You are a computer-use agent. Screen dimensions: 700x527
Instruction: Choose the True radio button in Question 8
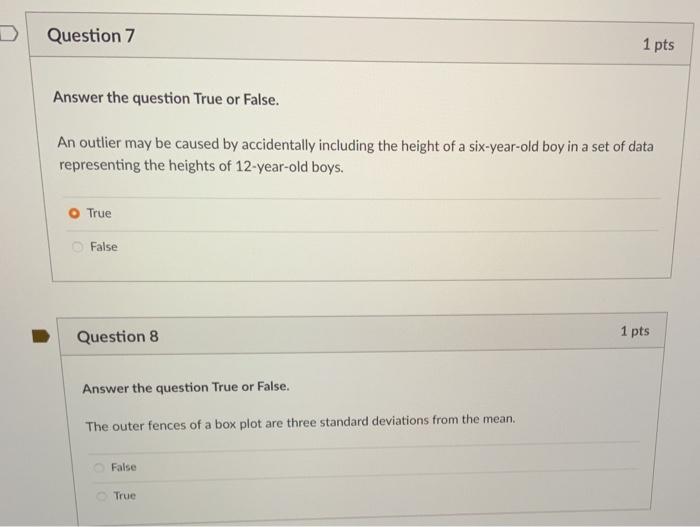(99, 496)
